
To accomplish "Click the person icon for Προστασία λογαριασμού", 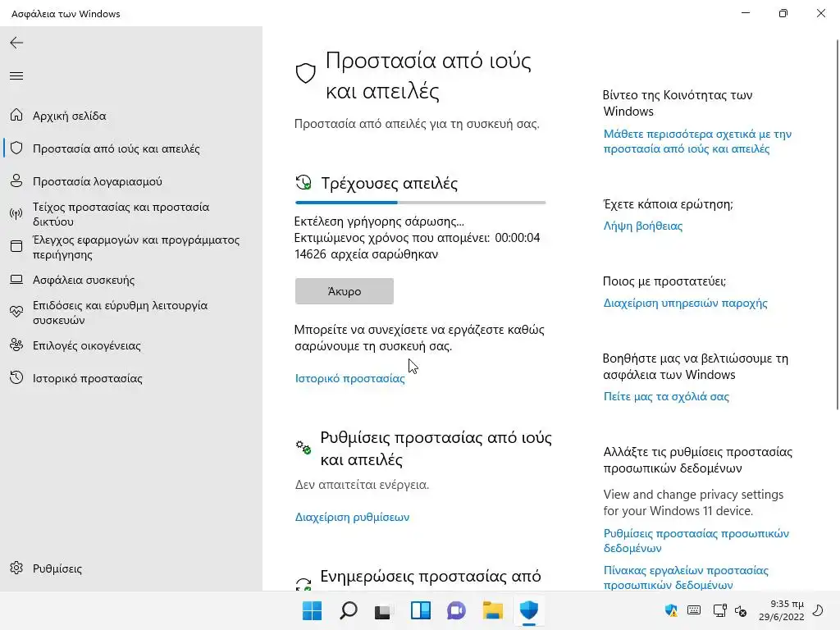I will [16, 181].
